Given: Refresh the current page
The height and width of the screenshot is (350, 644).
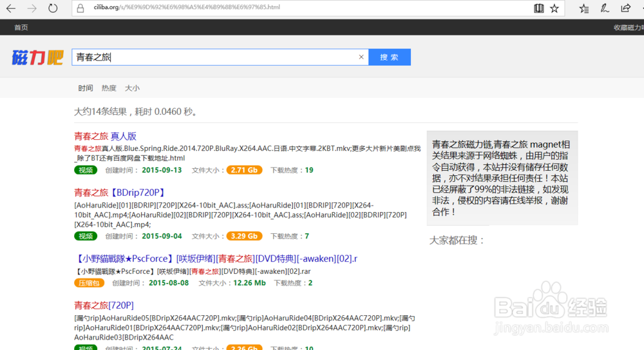Looking at the screenshot, I should coord(53,8).
